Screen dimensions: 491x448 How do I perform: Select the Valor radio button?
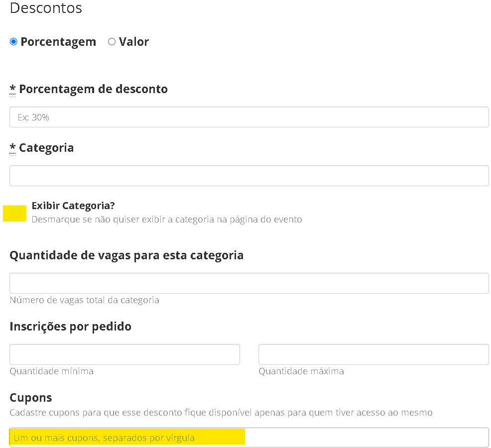pyautogui.click(x=112, y=42)
